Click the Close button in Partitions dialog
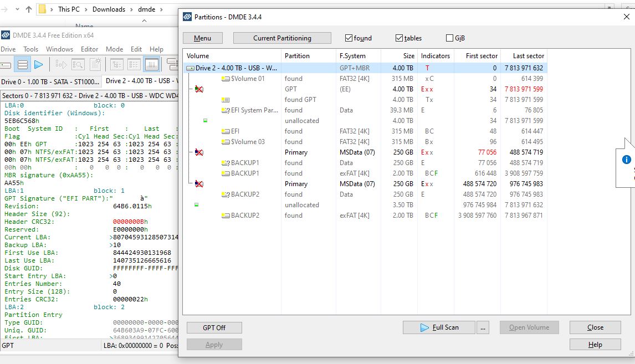Screen dimensions: 635x364 (595, 327)
